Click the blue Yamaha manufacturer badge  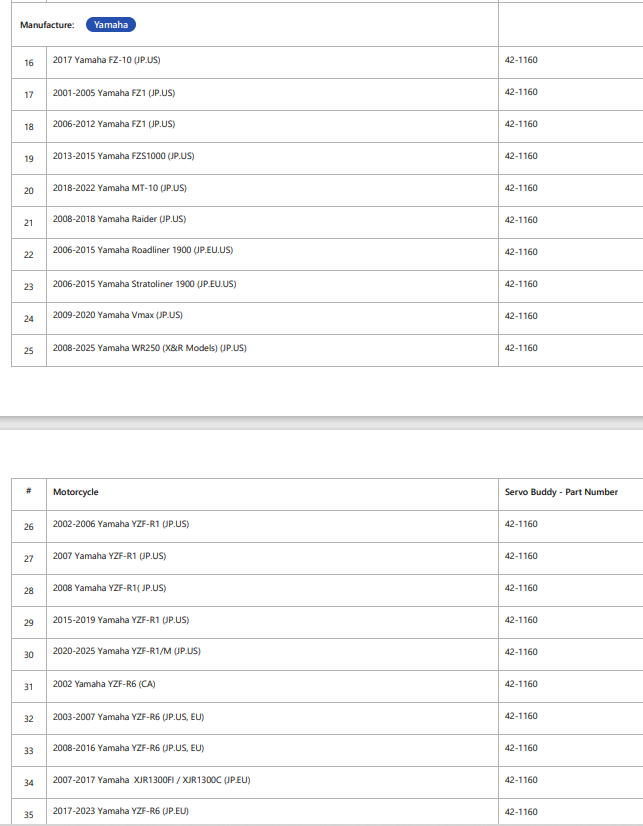tap(111, 25)
